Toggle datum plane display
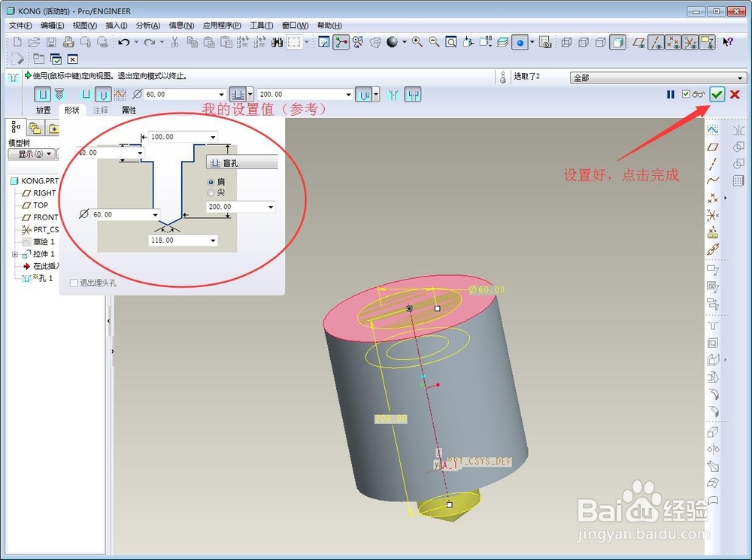The width and height of the screenshot is (752, 560). [638, 42]
